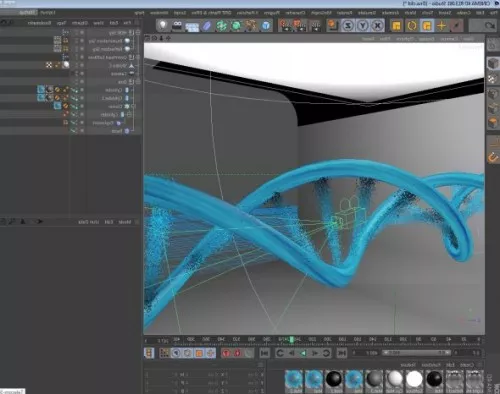This screenshot has width=500, height=394.
Task: Toggle the Cloner object's green enable checkmark
Action: (x=74, y=106)
